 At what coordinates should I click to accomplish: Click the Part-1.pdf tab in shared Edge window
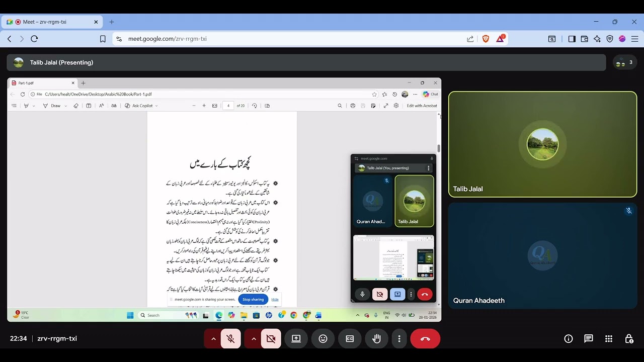click(44, 83)
